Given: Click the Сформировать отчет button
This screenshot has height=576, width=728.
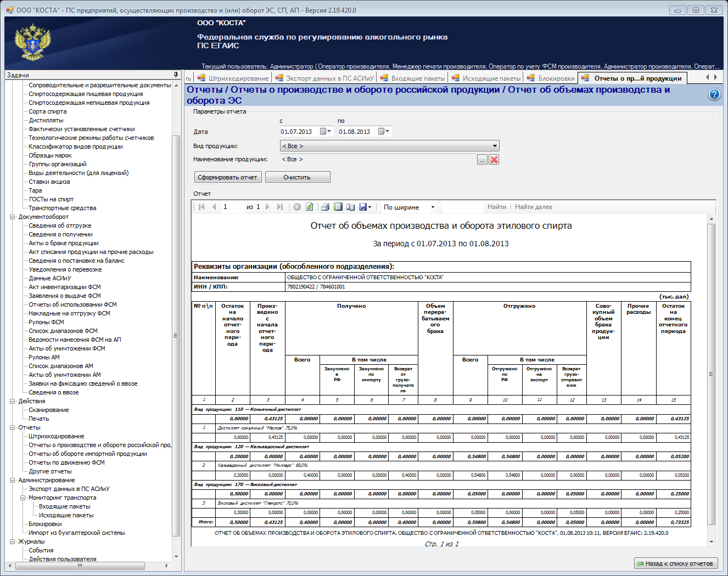Looking at the screenshot, I should [227, 177].
